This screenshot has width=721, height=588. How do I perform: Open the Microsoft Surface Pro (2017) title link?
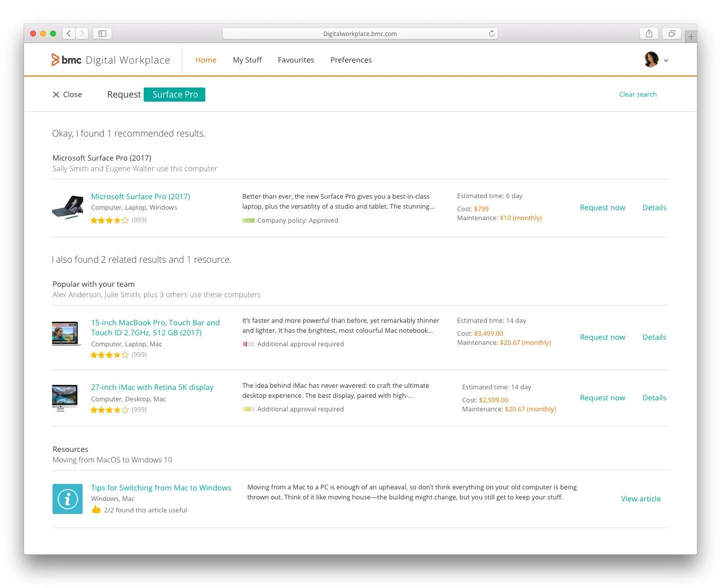(x=141, y=197)
